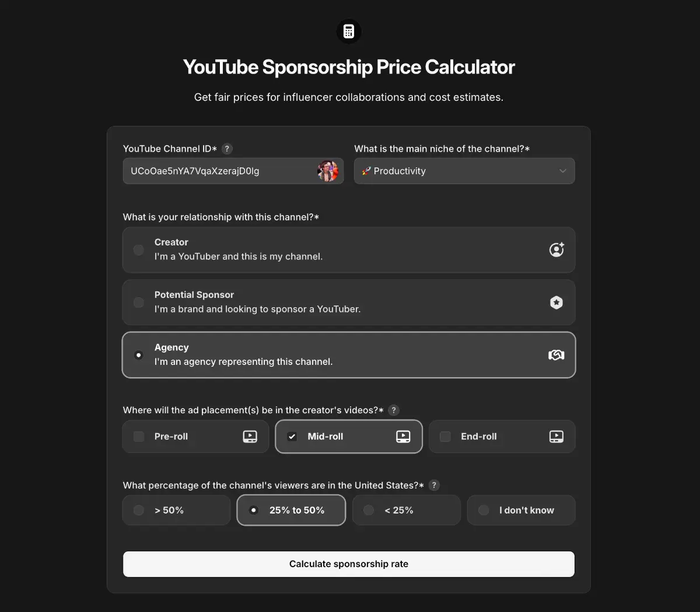Click the Creator option's user icon
This screenshot has height=612, width=700.
556,250
